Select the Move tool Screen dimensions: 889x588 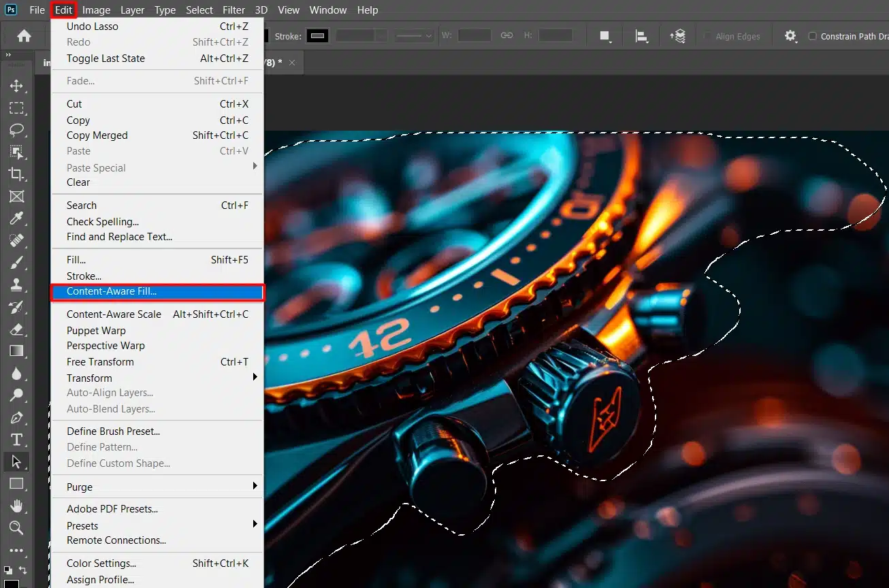point(16,86)
